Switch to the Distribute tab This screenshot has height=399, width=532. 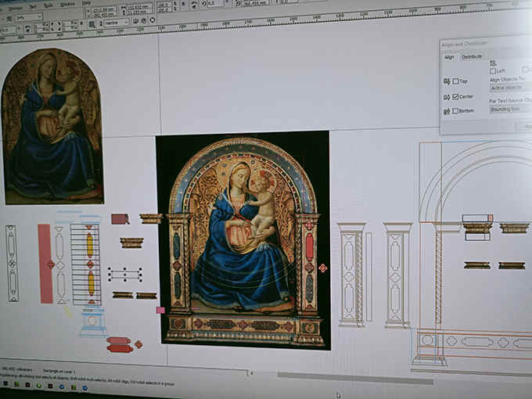472,56
